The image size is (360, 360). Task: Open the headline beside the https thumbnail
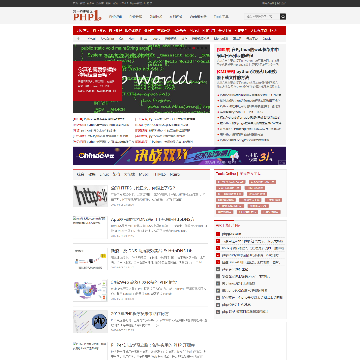point(143,188)
